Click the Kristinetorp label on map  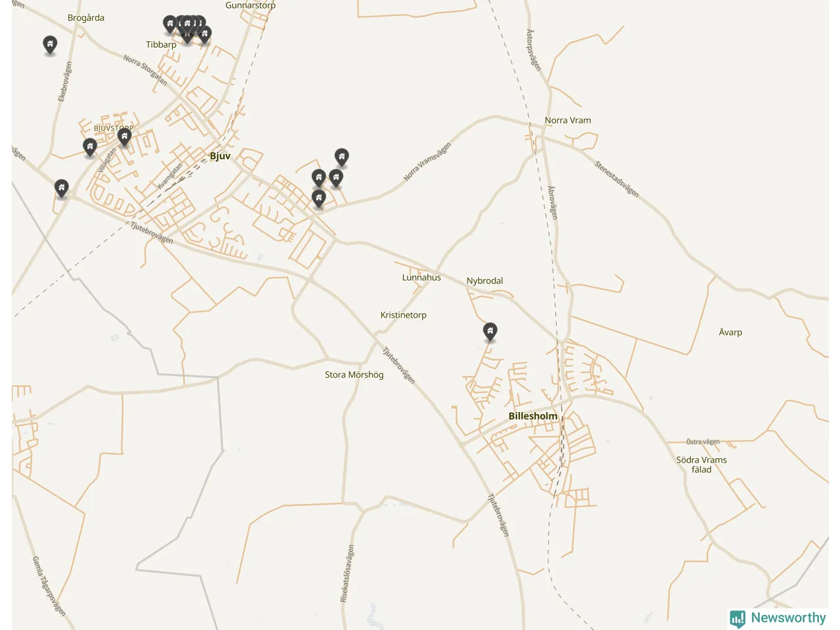(x=404, y=315)
